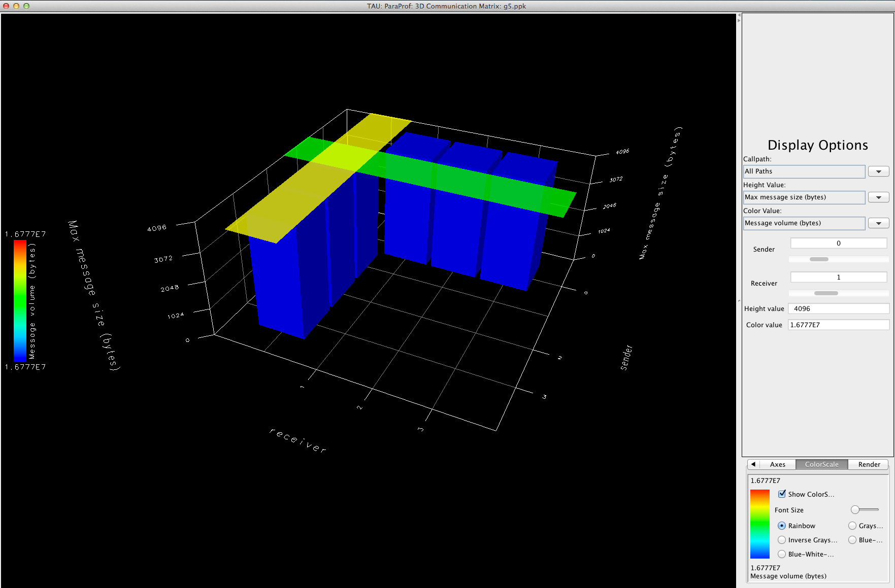The height and width of the screenshot is (588, 895).
Task: Click the Color value field showing 1.6777E7
Action: point(839,325)
